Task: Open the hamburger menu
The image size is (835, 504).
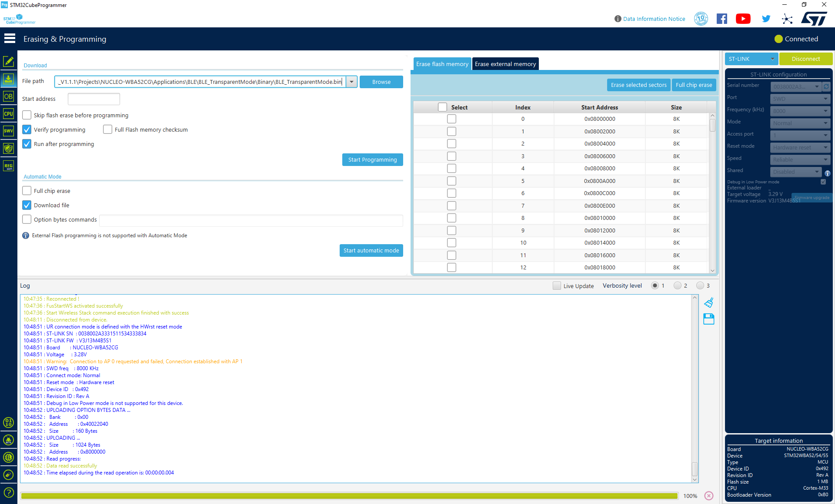Action: coord(10,39)
